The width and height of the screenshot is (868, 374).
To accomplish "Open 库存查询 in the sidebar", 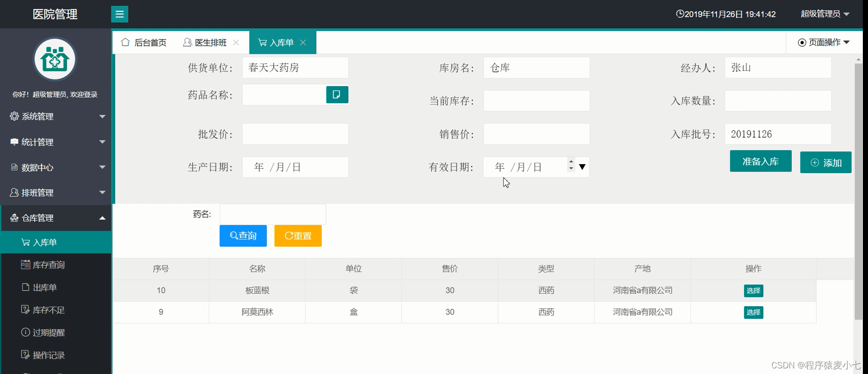I will (x=56, y=265).
